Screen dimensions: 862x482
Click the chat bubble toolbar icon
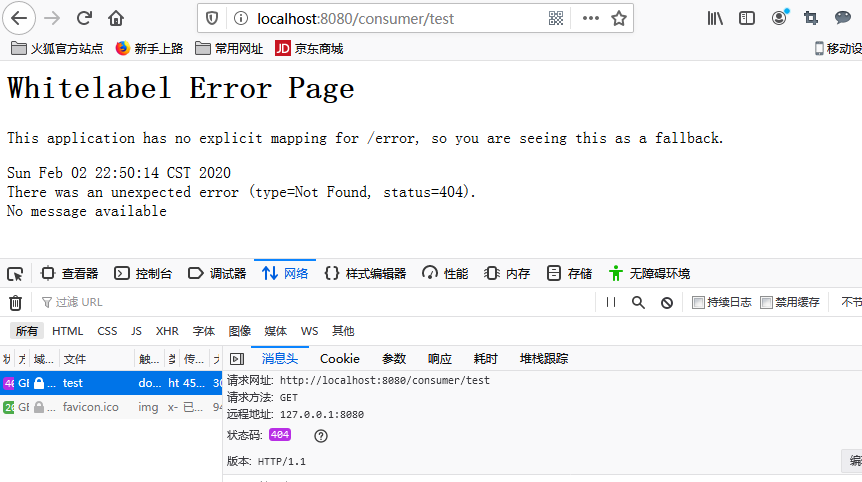843,18
